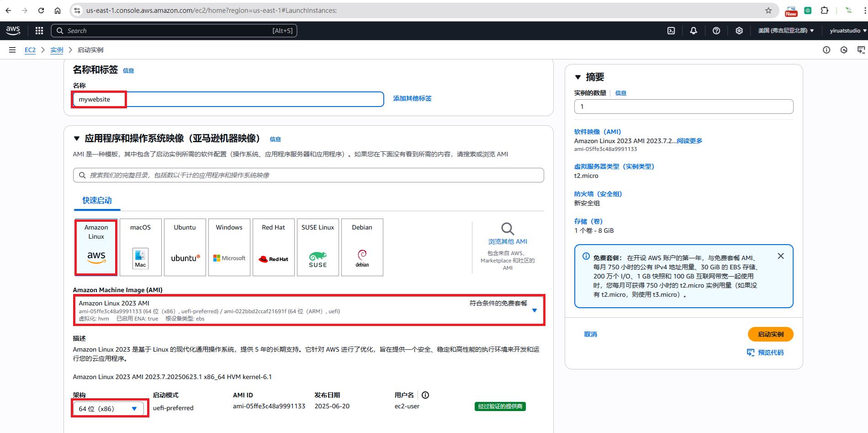Select the Amazon Linux quick start tile
Viewport: 868px width, 433px height.
pos(96,247)
